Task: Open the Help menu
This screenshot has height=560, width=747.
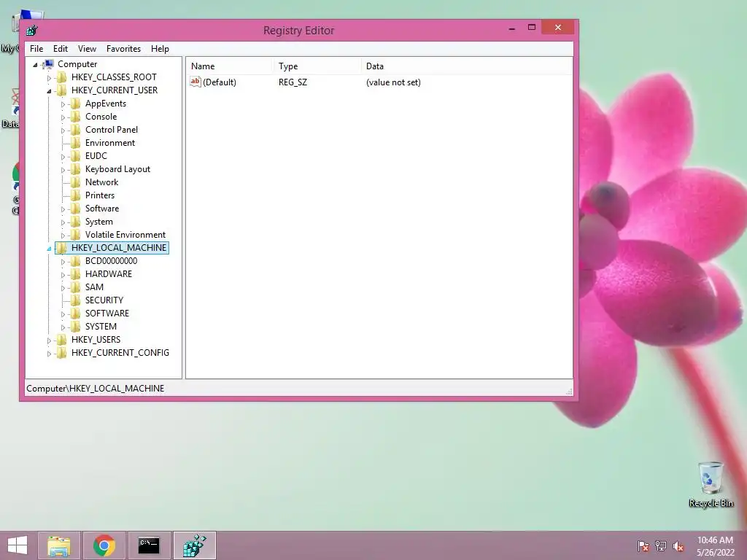Action: (160, 49)
